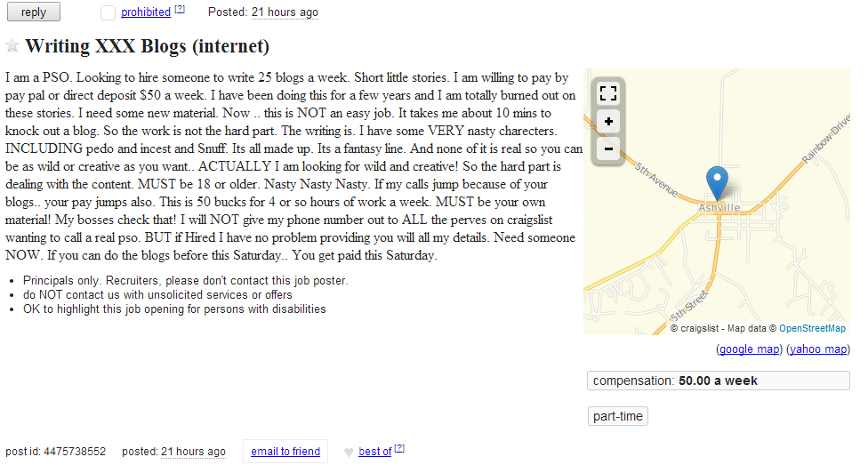Viewport: 868px width, 473px height.
Task: Zoom out on the map
Action: tap(608, 149)
